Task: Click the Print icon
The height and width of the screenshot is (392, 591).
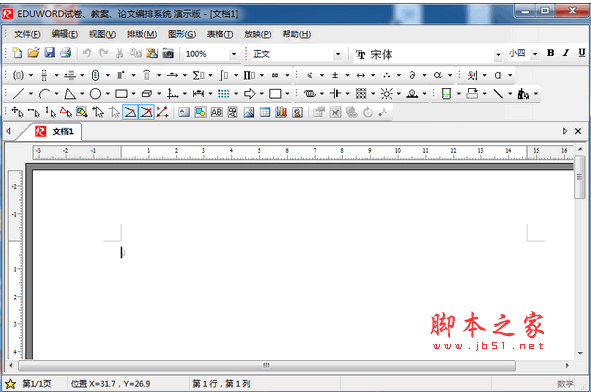Action: pos(66,53)
